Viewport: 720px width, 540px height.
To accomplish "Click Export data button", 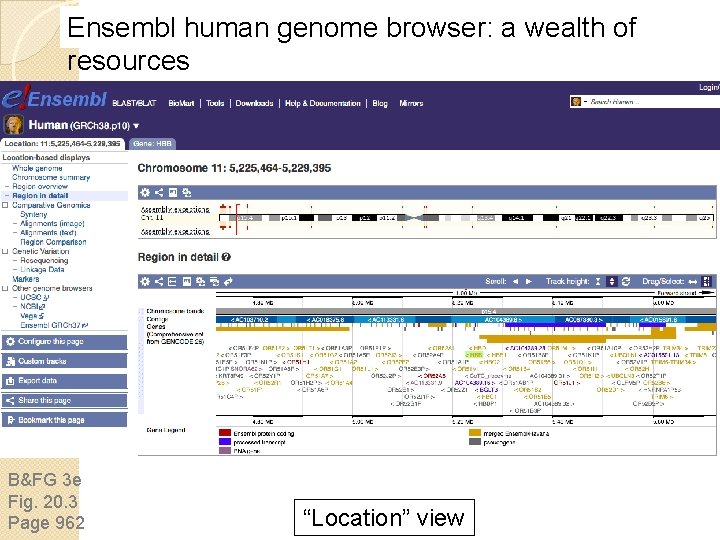I will pos(64,381).
